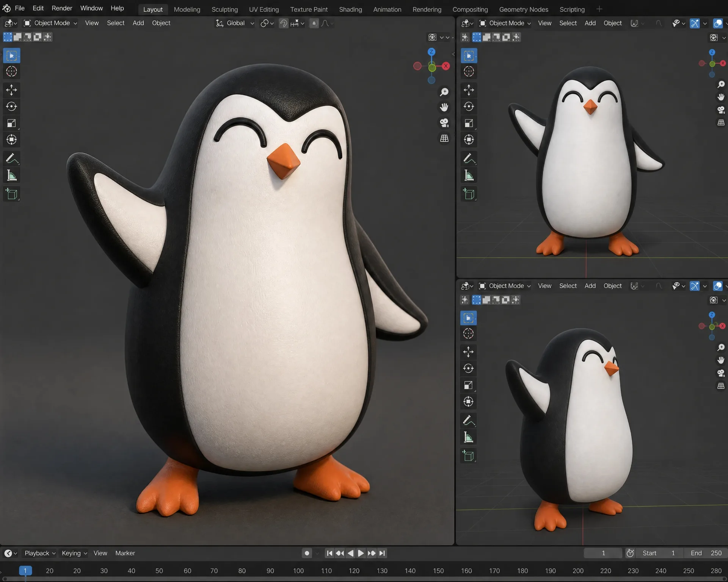728x582 pixels.
Task: Open View menu in bottom-right viewport
Action: (x=544, y=286)
